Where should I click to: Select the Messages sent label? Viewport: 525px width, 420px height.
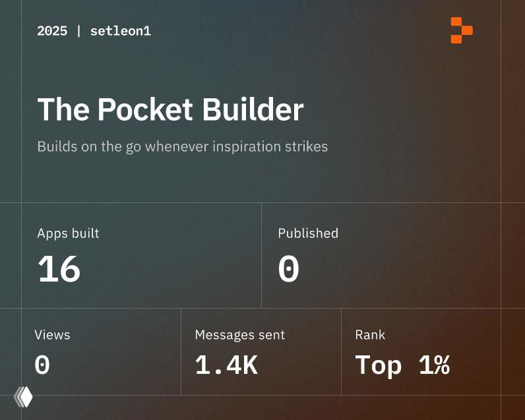pos(239,334)
